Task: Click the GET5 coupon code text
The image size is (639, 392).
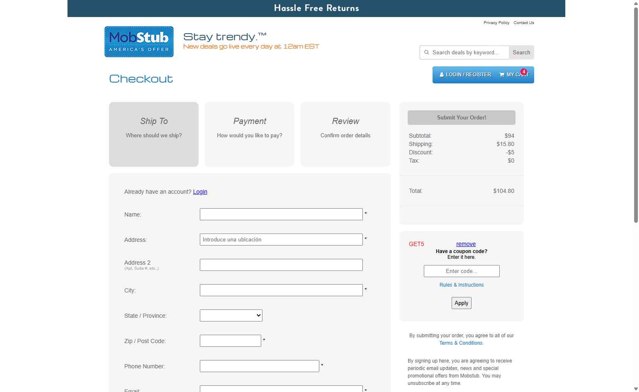Action: click(416, 244)
